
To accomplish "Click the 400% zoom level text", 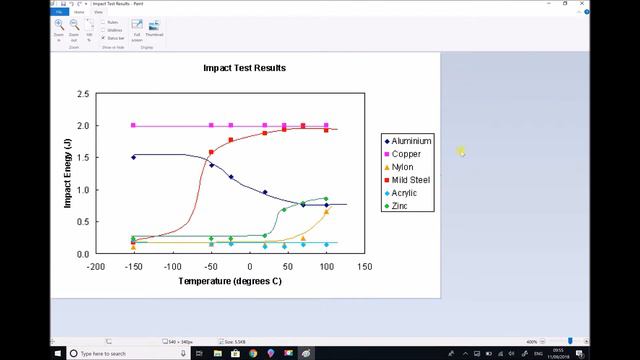I will pos(531,342).
